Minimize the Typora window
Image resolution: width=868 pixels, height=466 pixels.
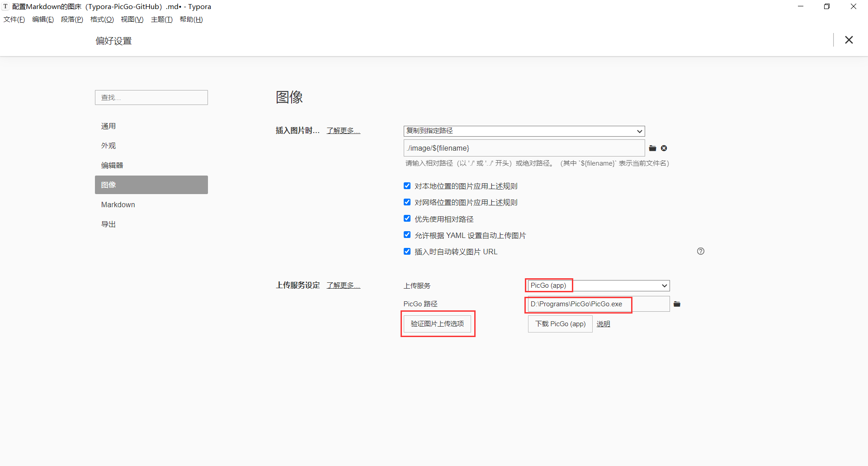(801, 6)
